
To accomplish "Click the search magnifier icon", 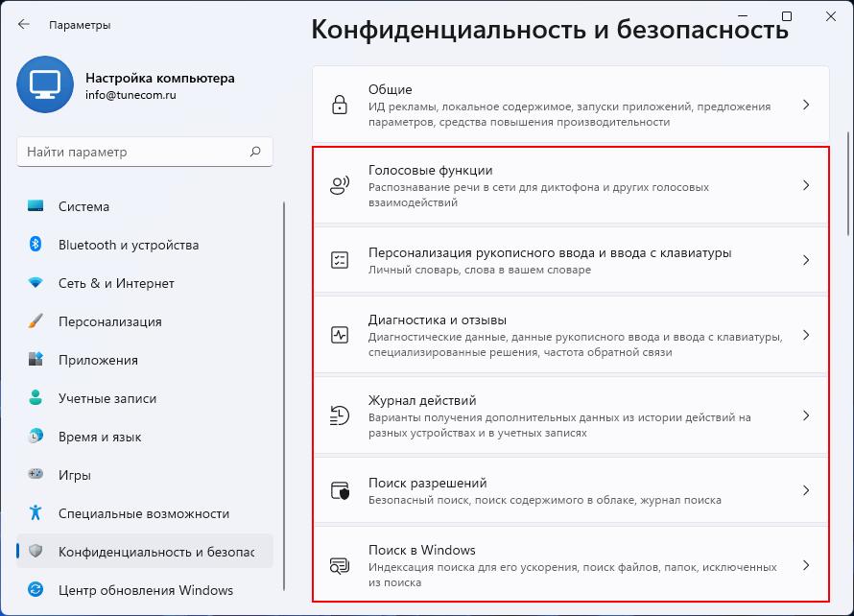I will click(x=255, y=152).
